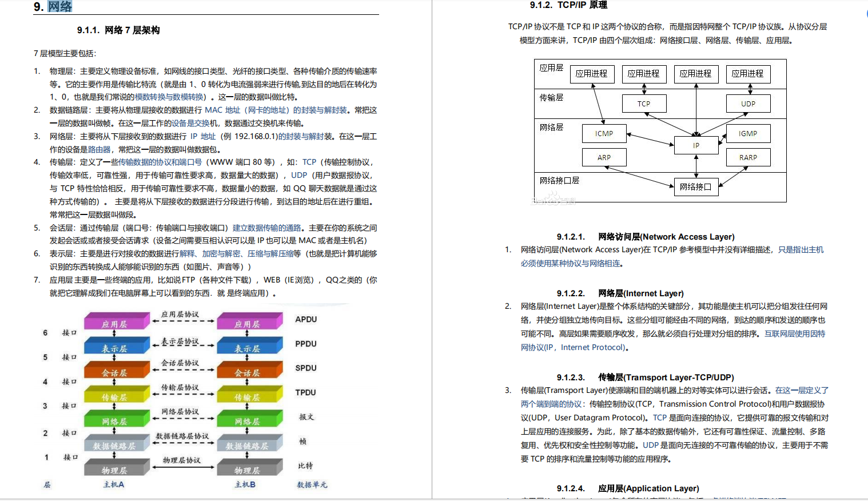The width and height of the screenshot is (868, 501).
Task: Click the UDP box in the diagram
Action: (x=748, y=103)
